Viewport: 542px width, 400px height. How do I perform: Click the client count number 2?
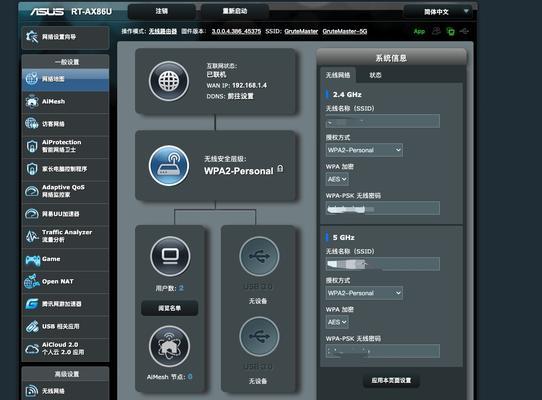pos(181,288)
